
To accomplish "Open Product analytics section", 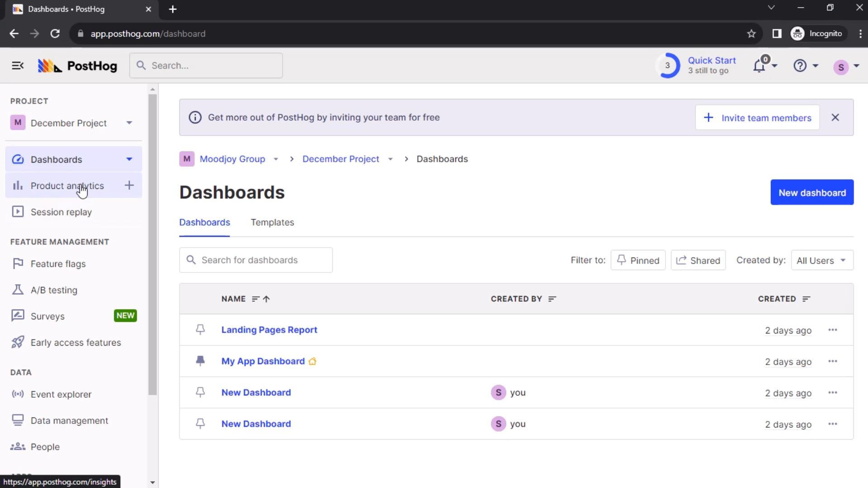I will pyautogui.click(x=67, y=186).
